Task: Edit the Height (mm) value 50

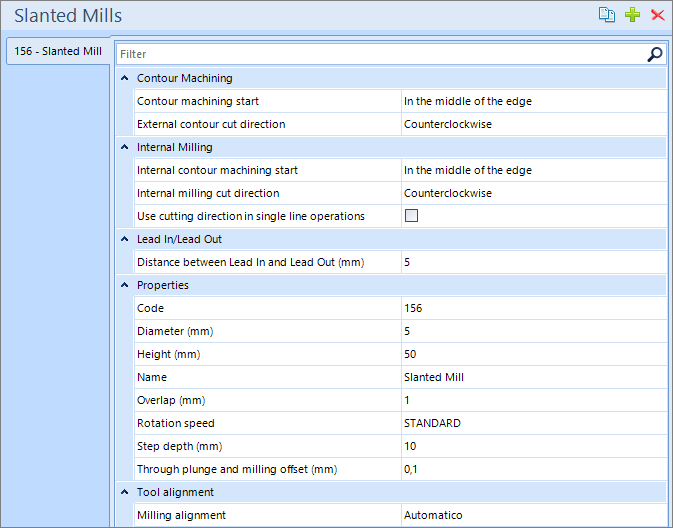Action: tap(534, 354)
